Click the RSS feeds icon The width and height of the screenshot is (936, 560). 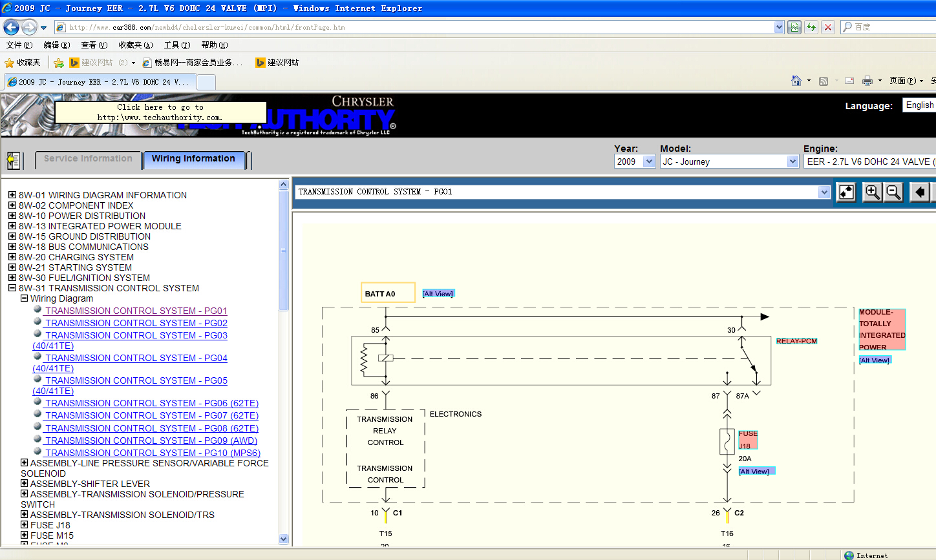coord(824,81)
